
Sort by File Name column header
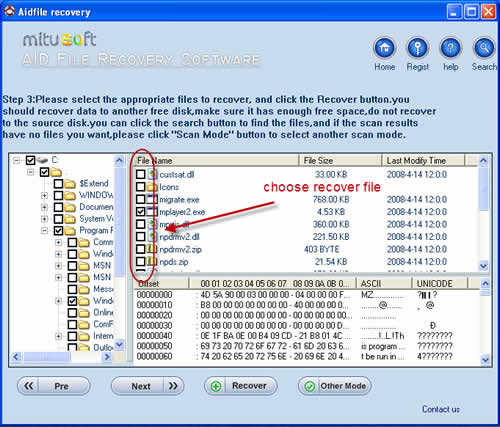tap(216, 160)
